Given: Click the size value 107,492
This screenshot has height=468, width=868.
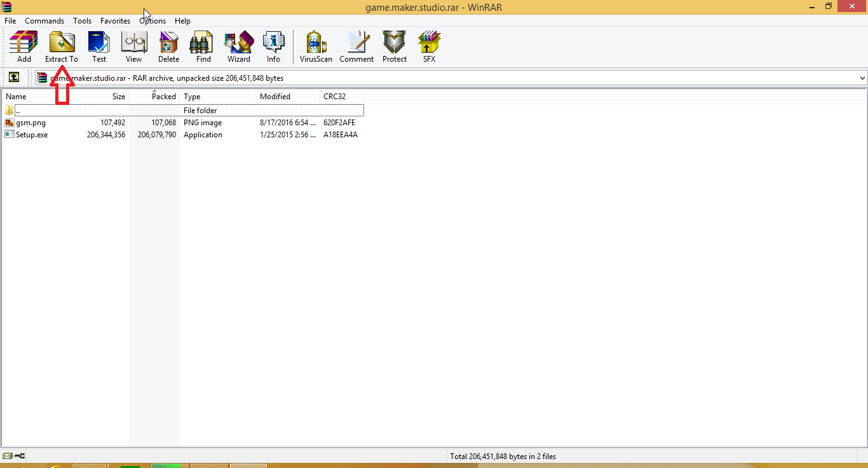Looking at the screenshot, I should click(x=112, y=123).
